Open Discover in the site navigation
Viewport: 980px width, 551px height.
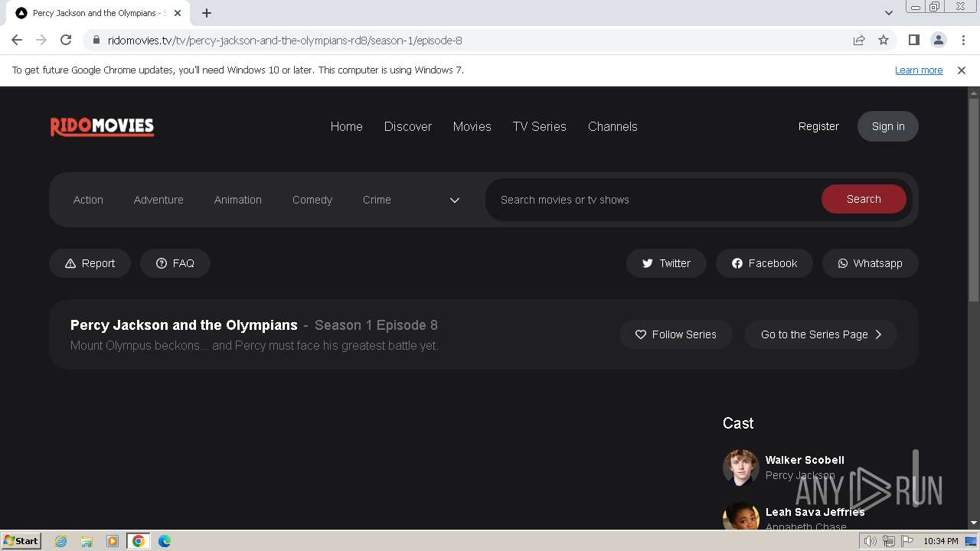pyautogui.click(x=408, y=126)
